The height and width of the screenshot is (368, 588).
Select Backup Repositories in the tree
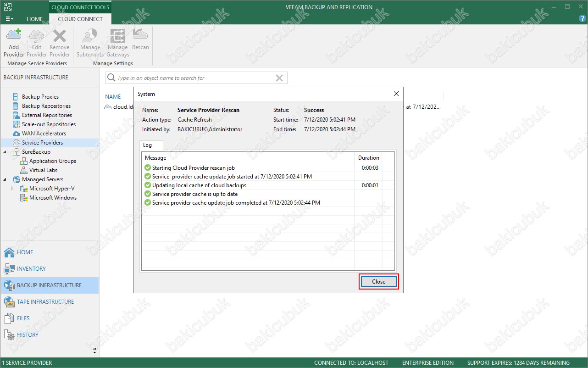coord(46,106)
